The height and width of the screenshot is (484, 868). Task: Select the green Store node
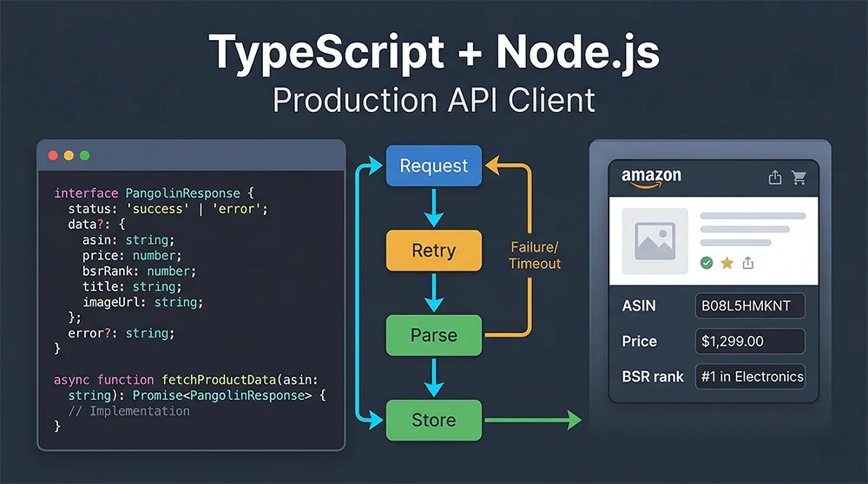click(433, 421)
